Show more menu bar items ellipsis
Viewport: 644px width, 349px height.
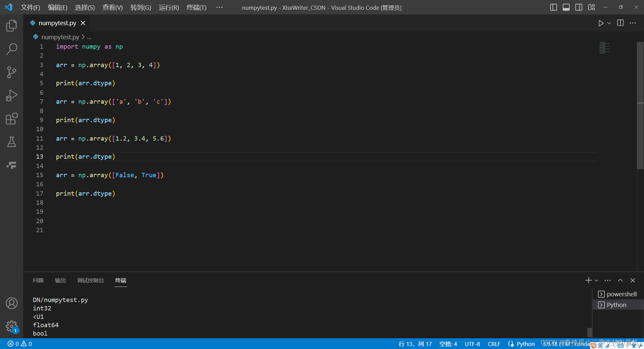(x=219, y=7)
